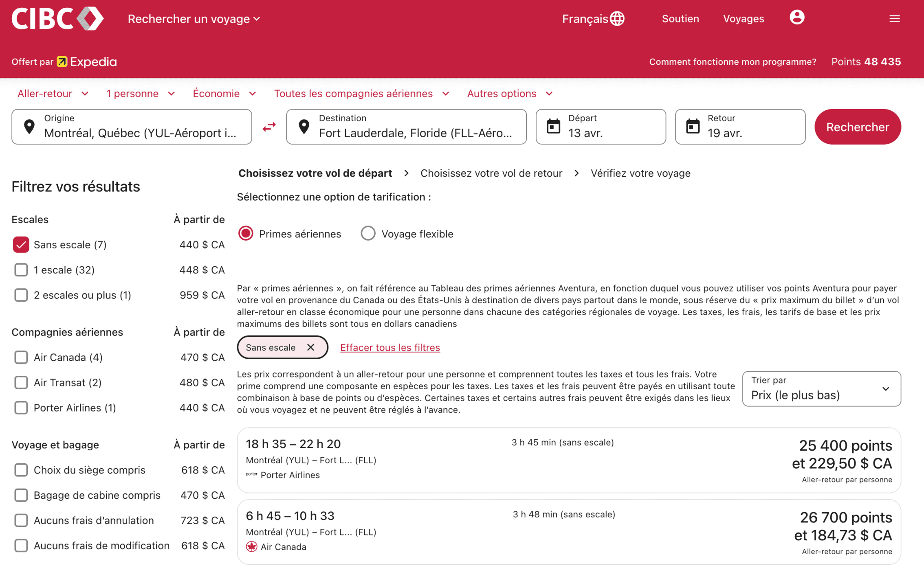Open the Trier par sort dropdown
This screenshot has width=924, height=570.
coord(821,389)
